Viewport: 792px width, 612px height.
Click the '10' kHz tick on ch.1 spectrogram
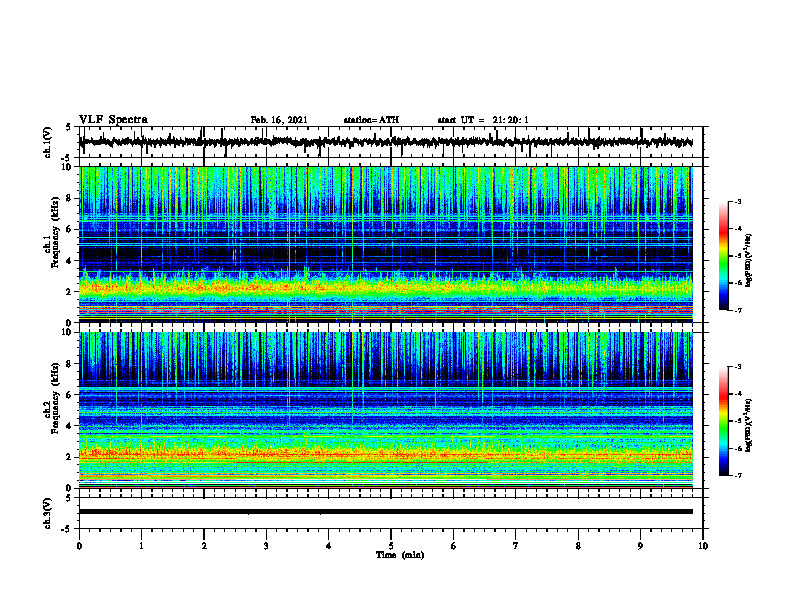(x=67, y=167)
